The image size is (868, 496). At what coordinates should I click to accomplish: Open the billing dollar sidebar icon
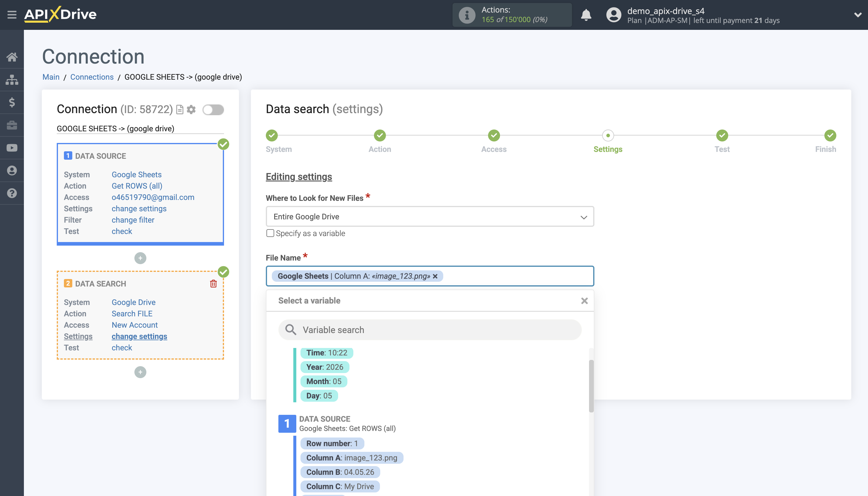[x=12, y=102]
